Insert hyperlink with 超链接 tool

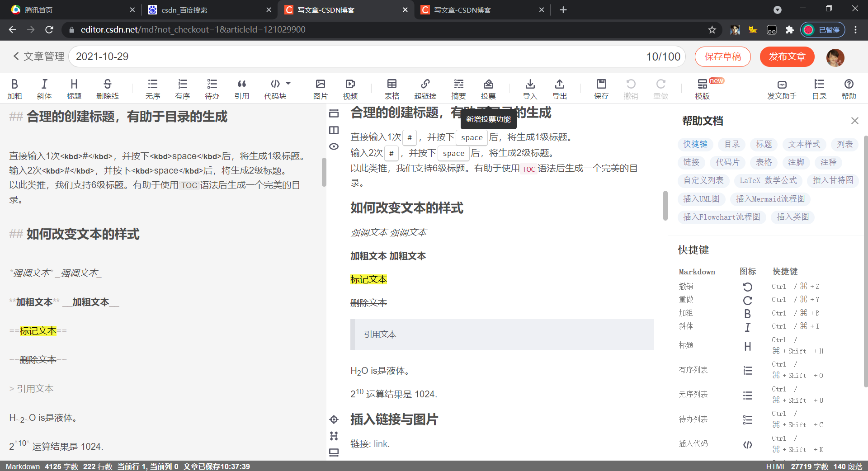tap(425, 89)
